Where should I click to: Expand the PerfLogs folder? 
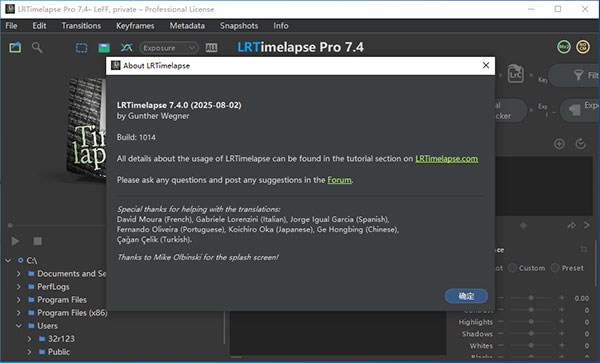(18, 287)
